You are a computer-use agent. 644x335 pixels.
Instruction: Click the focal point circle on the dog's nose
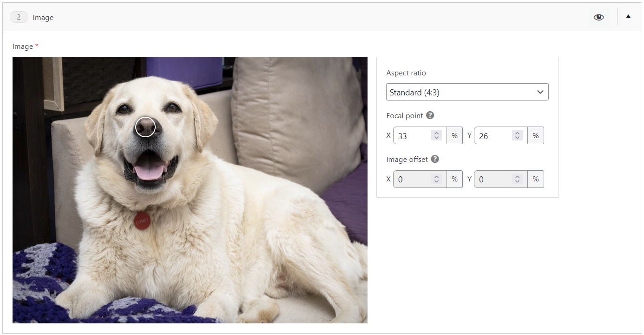pyautogui.click(x=145, y=127)
